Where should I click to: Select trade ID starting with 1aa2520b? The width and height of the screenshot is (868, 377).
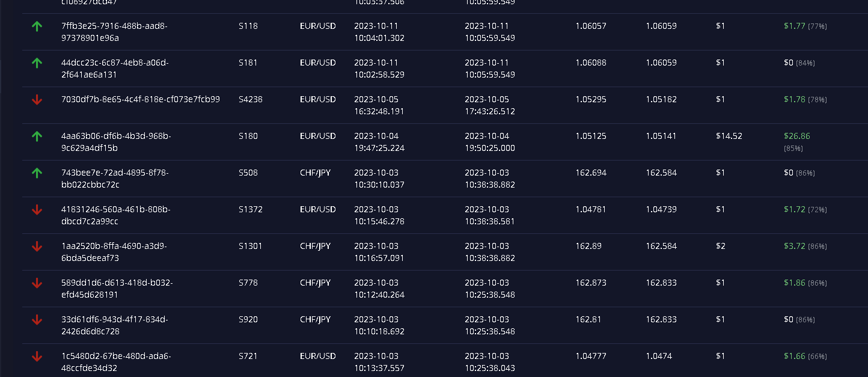point(114,252)
